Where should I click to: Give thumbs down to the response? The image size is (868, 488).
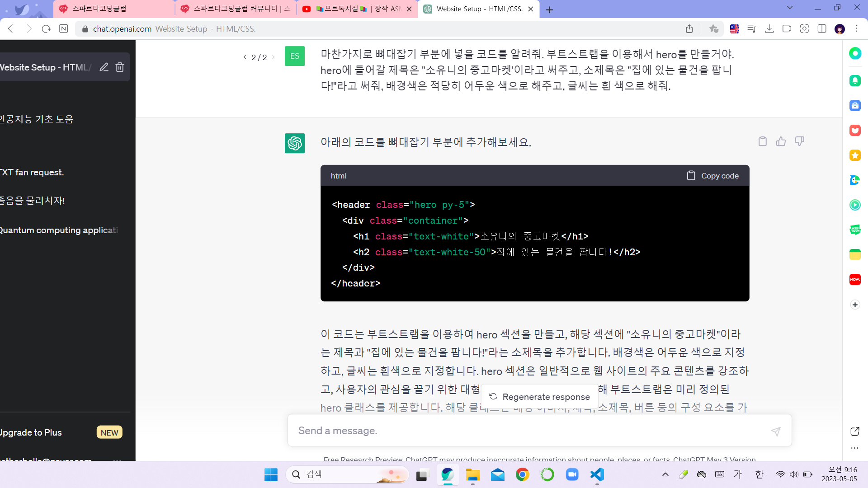click(x=799, y=141)
